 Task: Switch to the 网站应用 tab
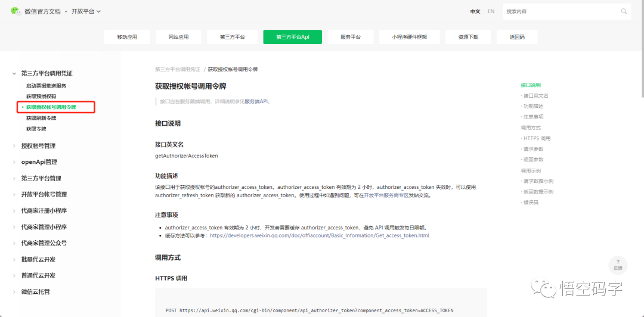coord(179,37)
